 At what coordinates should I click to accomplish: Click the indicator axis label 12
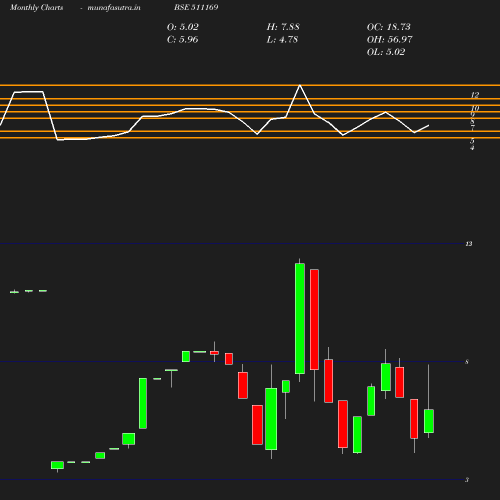[x=475, y=95]
